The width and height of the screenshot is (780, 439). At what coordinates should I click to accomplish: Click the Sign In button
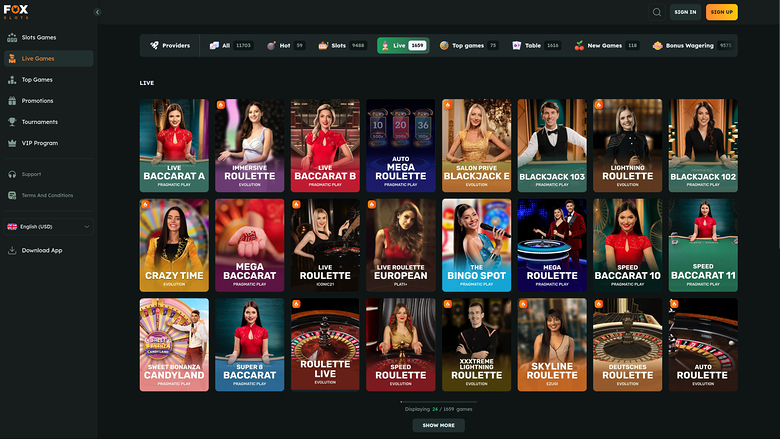pyautogui.click(x=685, y=12)
